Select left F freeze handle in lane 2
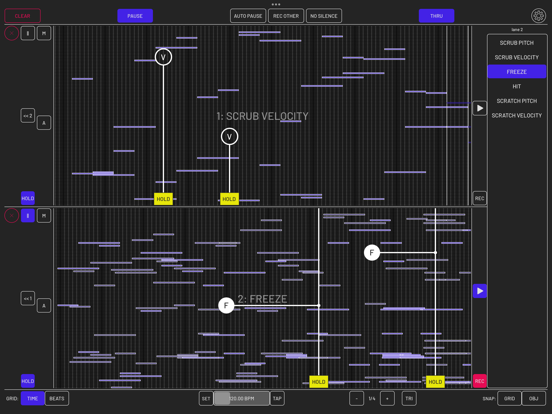 (x=226, y=306)
